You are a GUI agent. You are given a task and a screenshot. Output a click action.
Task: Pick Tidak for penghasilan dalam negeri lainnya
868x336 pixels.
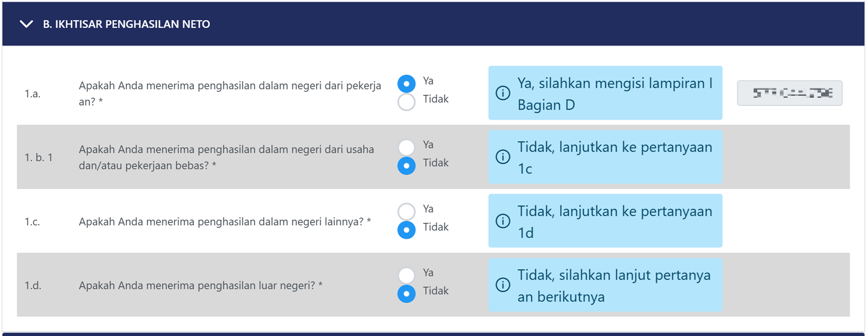click(x=406, y=230)
